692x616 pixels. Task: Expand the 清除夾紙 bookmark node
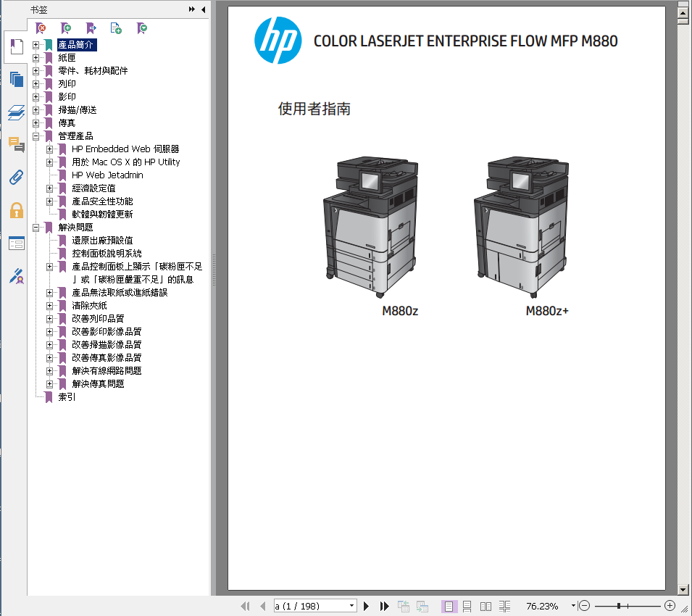49,306
